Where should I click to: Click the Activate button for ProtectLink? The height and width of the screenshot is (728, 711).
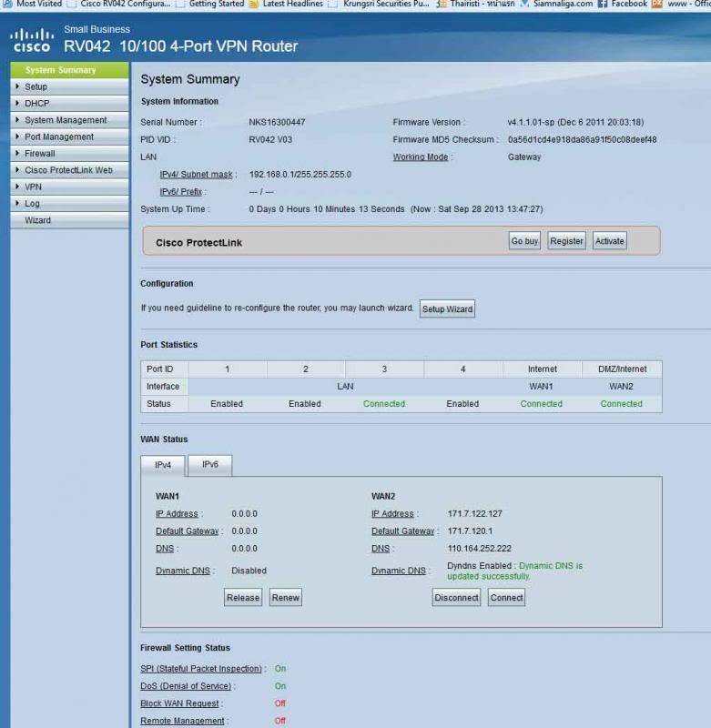[610, 241]
